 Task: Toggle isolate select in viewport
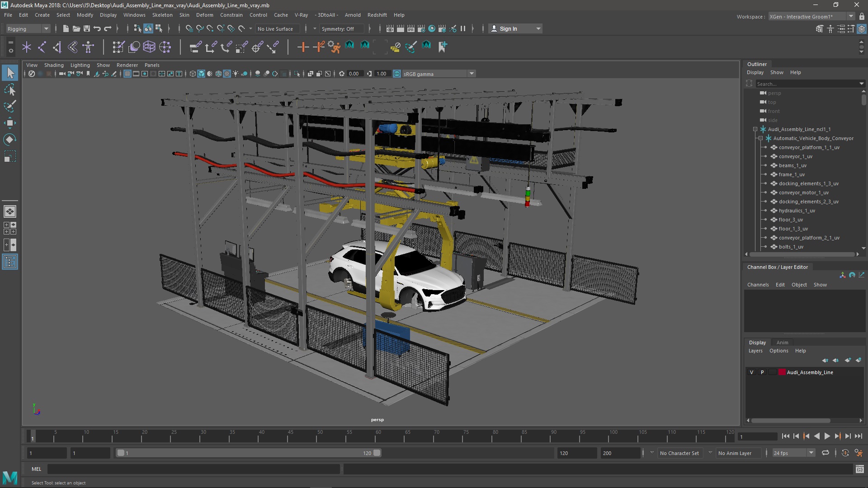tap(297, 74)
